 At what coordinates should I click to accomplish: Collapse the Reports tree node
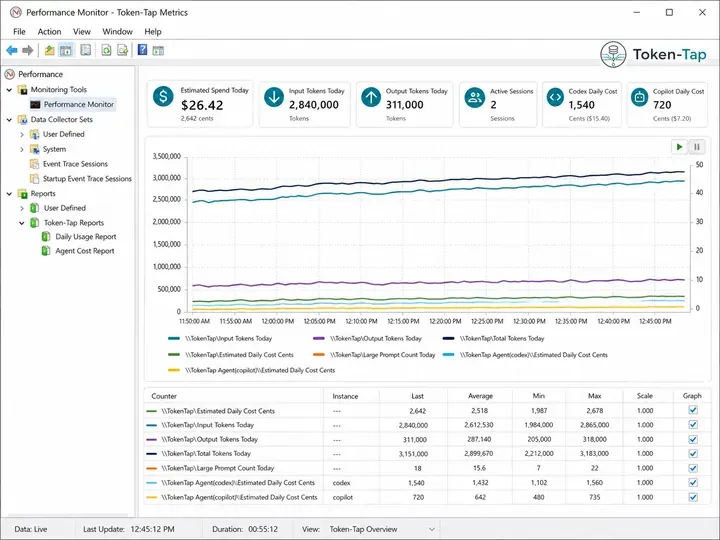(x=9, y=194)
